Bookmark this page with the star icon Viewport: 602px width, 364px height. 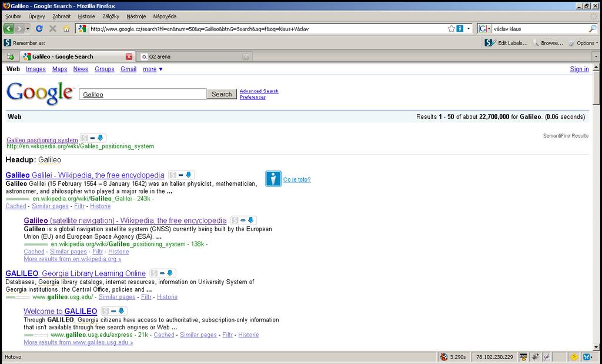click(x=451, y=29)
